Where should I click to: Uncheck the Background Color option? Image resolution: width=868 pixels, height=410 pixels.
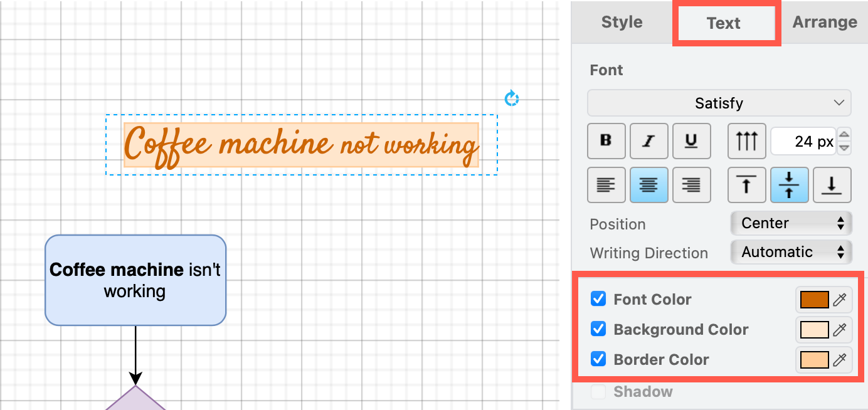point(598,329)
